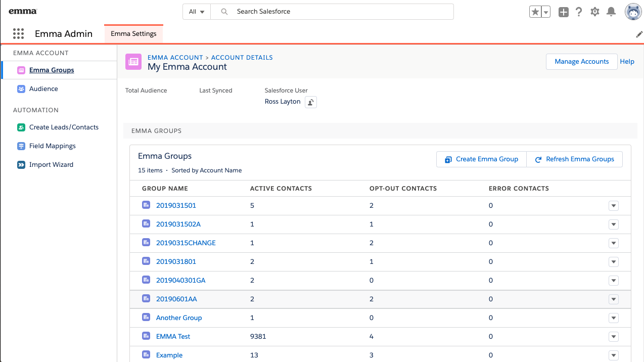Open the favorites list dropdown arrow
The image size is (644, 362).
(546, 12)
